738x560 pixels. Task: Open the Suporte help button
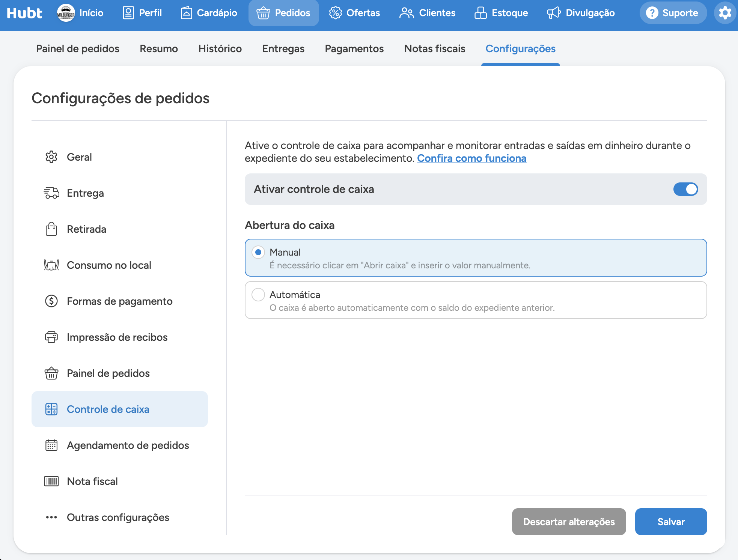pyautogui.click(x=673, y=13)
